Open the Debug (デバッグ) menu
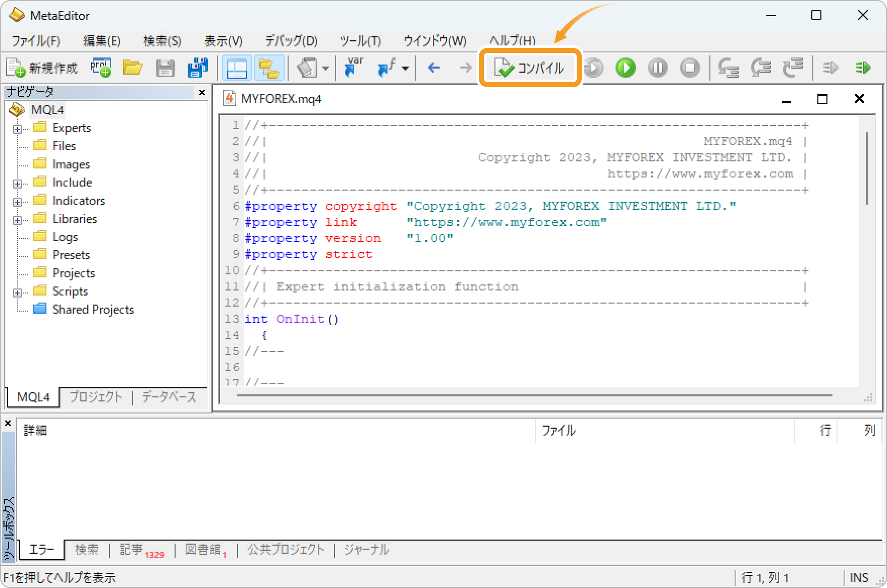Viewport: 887px width, 588px height. point(291,41)
